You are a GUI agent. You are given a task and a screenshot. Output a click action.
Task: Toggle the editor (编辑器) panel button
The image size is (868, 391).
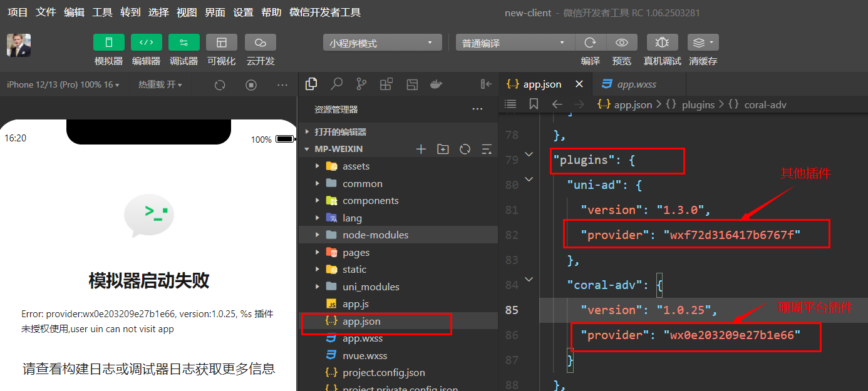coord(147,43)
